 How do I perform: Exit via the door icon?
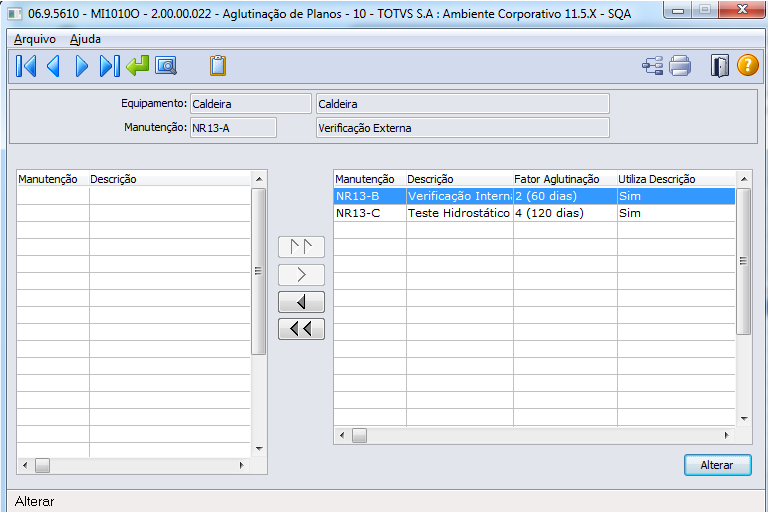[x=720, y=66]
